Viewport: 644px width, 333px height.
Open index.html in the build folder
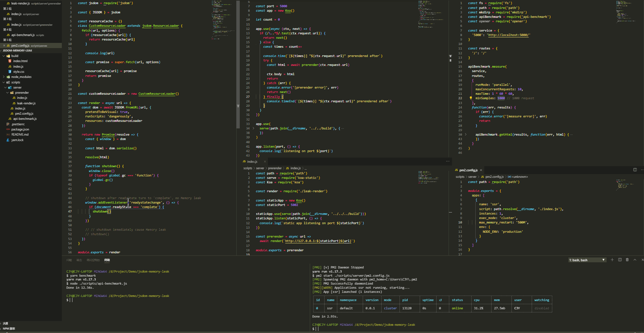(x=20, y=61)
